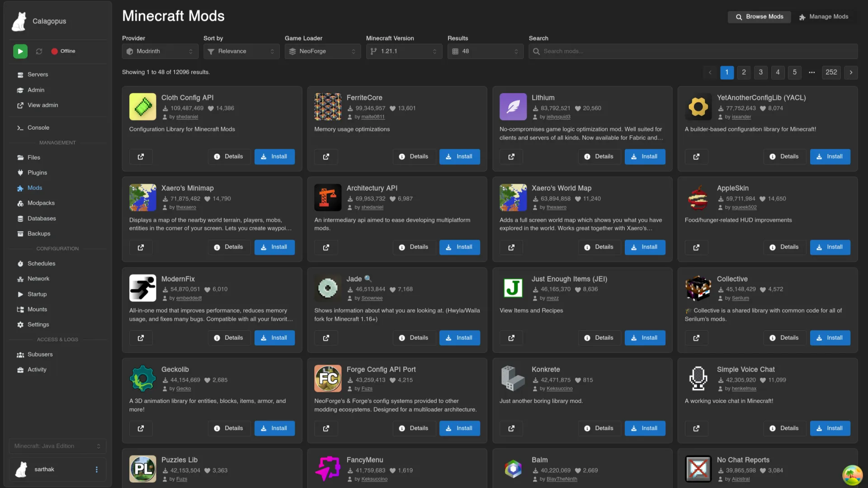Open external link icon on Cloth Config API card
Viewport: 868px width, 488px height.
click(141, 157)
